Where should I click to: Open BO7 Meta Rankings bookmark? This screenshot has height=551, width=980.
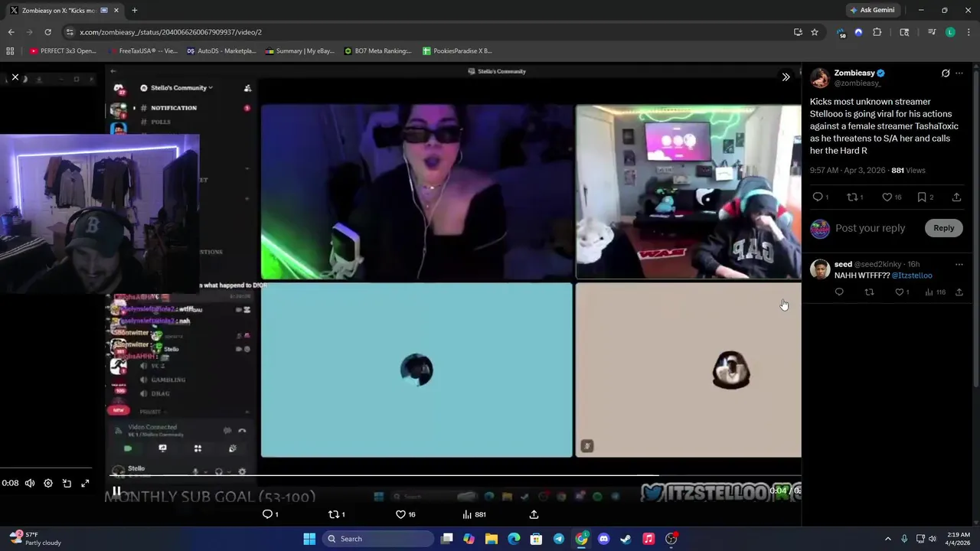tap(378, 51)
